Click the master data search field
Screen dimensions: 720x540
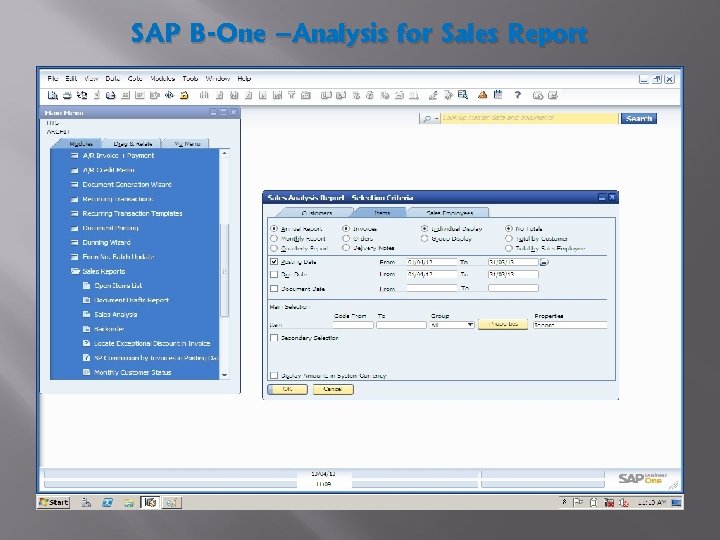(x=530, y=118)
